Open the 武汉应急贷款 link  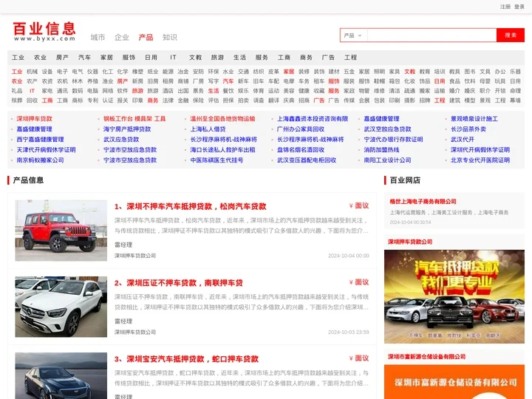(121, 140)
